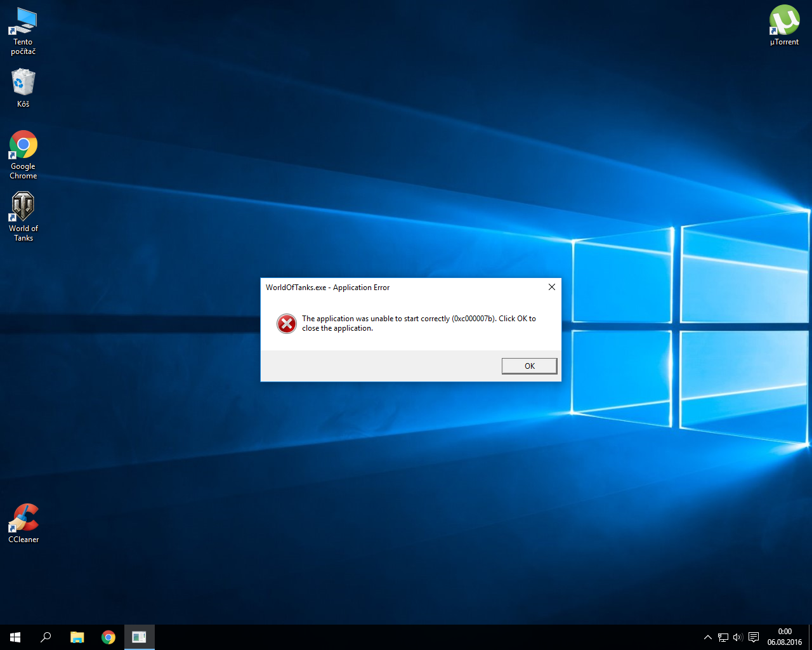
Task: Click OK in the Application Error dialog
Action: (529, 366)
